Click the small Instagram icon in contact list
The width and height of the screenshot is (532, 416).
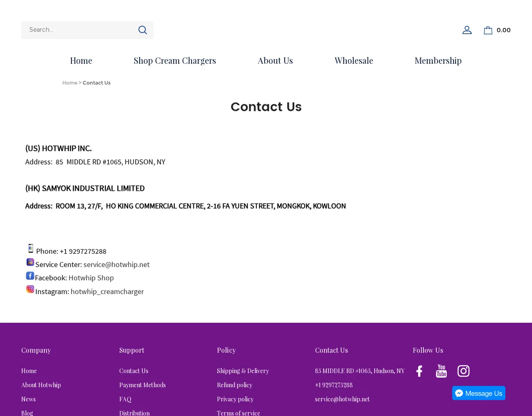point(30,289)
